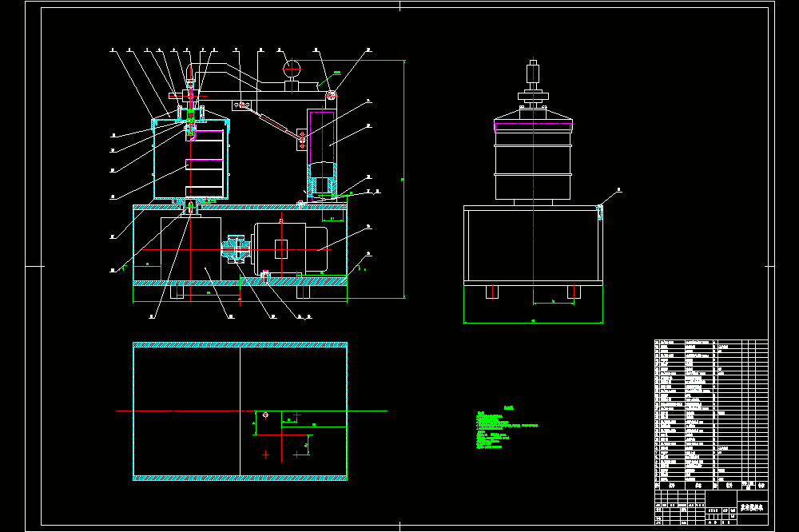Click the pivot pin circle at arm's right end

tap(332, 95)
